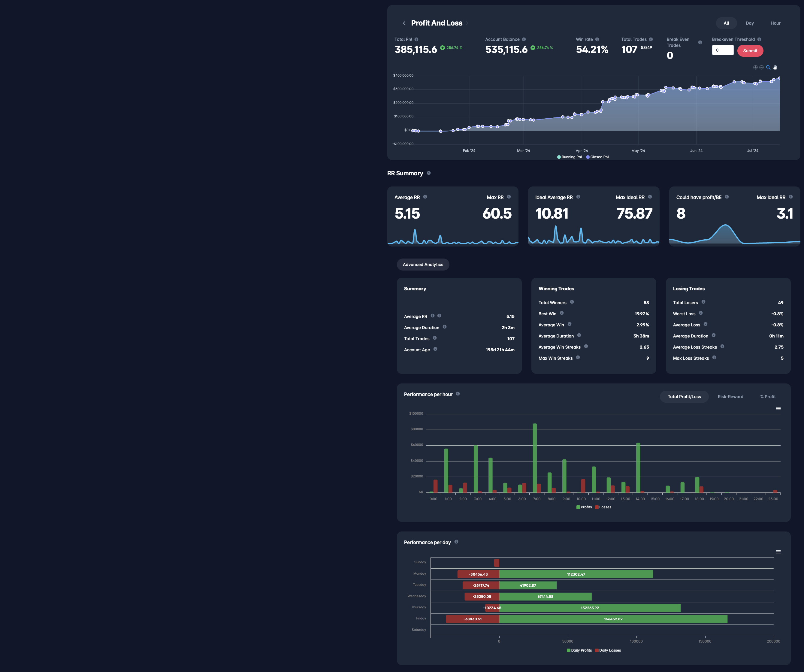Go forward using the right chevron after Profit And Loss

tap(467, 23)
